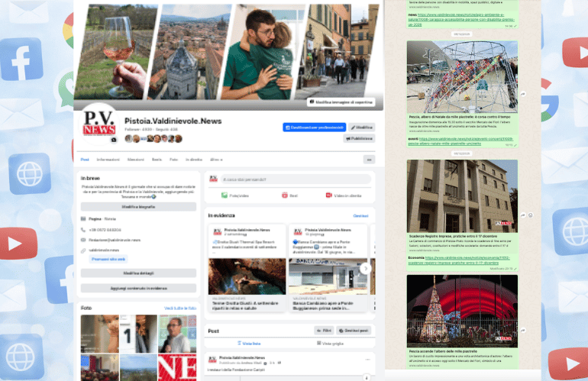Screen dimensions: 588x381
Task: Select Vista lista view
Action: click(x=249, y=344)
